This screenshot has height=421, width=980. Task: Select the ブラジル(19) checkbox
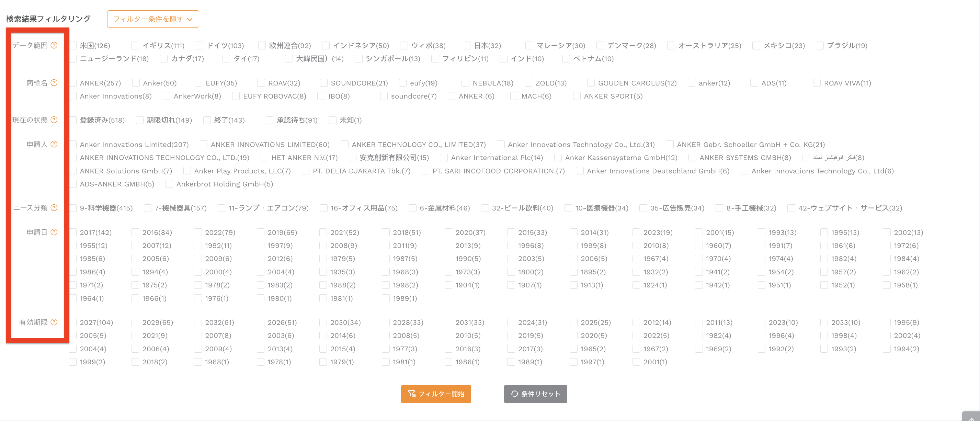click(820, 46)
